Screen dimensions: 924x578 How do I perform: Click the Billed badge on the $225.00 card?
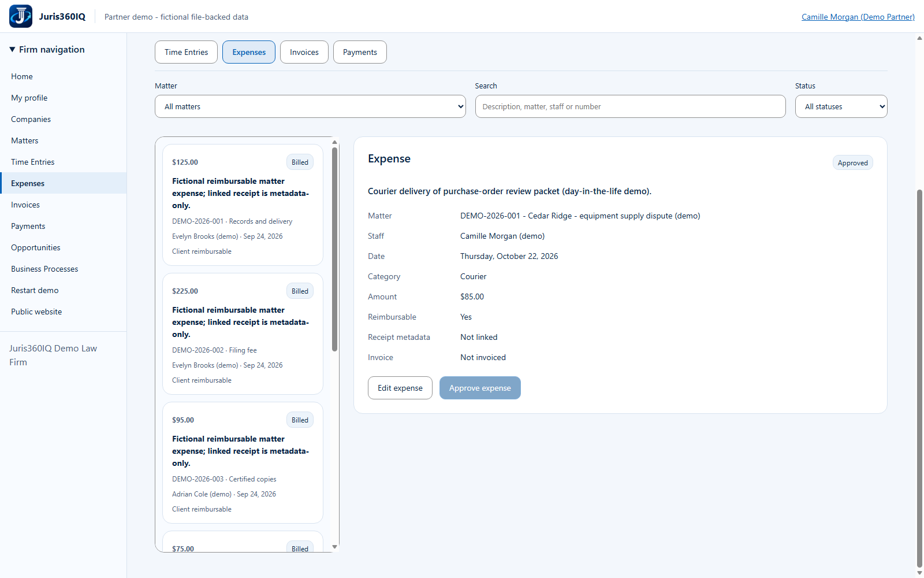(300, 291)
